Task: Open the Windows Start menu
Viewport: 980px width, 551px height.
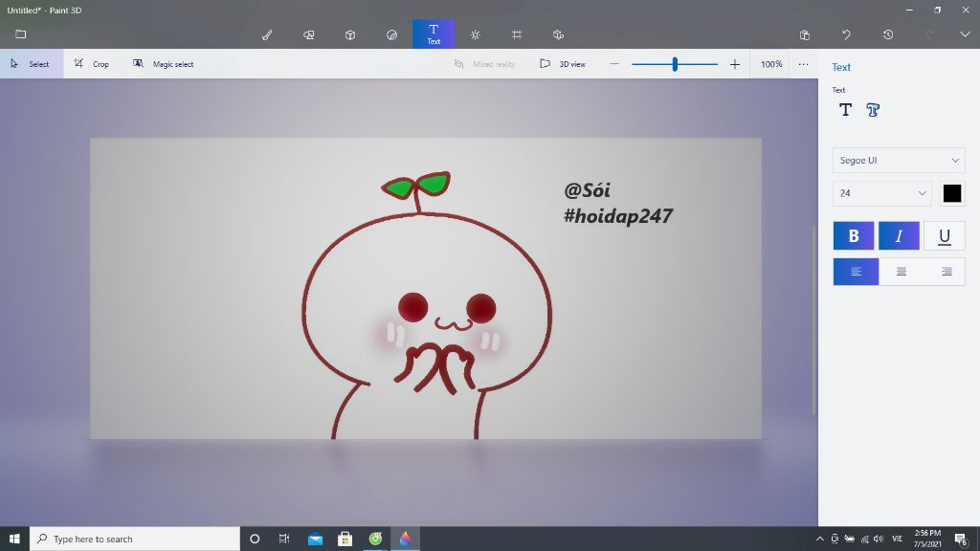Action: tap(14, 539)
